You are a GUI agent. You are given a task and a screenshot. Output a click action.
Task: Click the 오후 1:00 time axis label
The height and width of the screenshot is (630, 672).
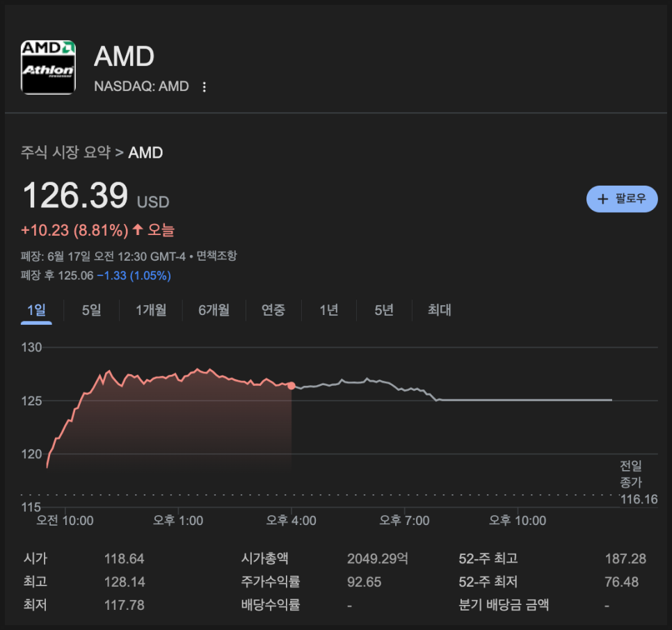[x=178, y=520]
